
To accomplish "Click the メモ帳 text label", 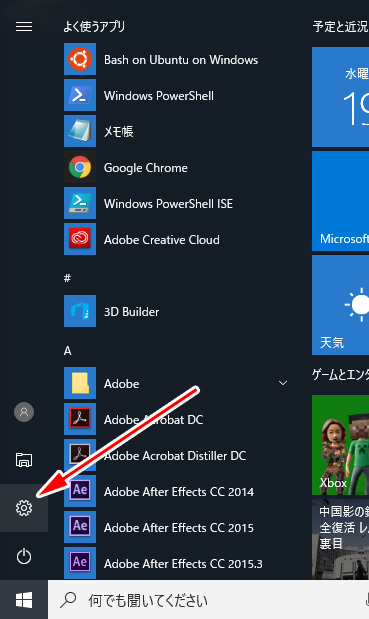I will point(118,131).
